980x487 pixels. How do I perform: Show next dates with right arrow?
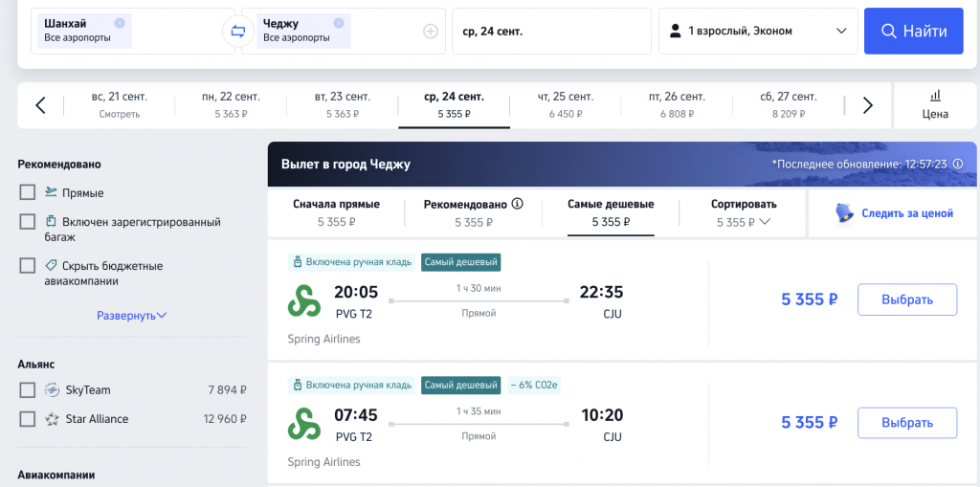click(867, 105)
